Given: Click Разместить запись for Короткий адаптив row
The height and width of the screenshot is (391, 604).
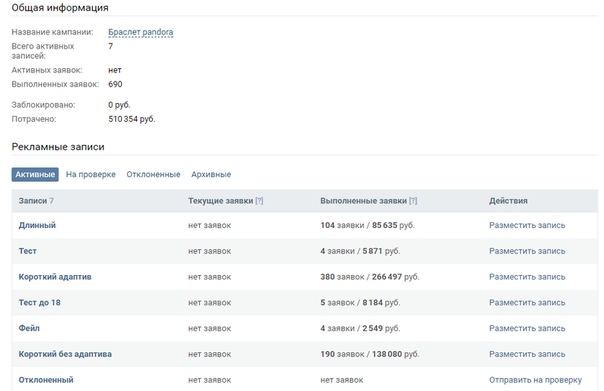Looking at the screenshot, I should [x=527, y=277].
